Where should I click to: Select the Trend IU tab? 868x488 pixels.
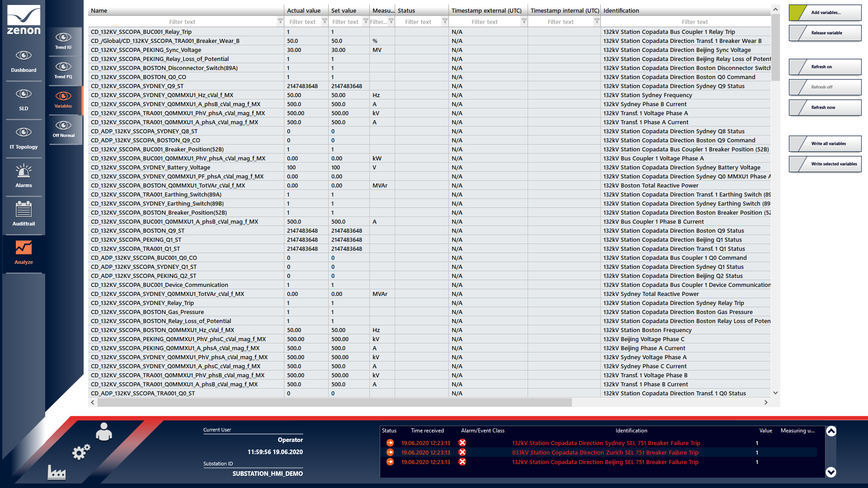(x=63, y=41)
